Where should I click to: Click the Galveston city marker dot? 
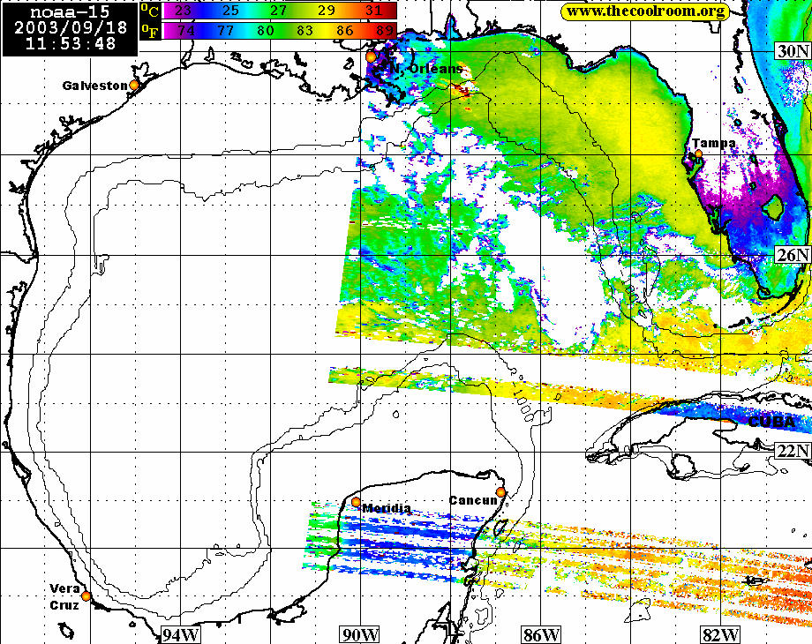[x=134, y=85]
